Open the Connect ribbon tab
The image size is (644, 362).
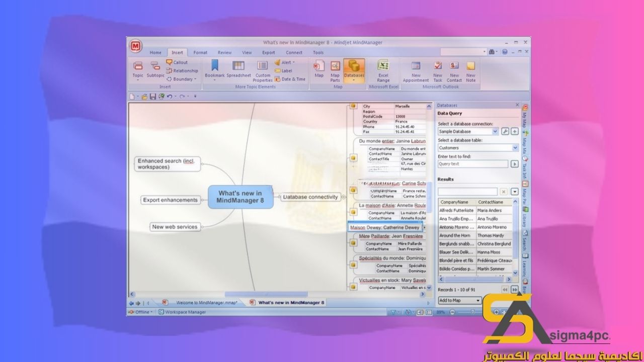pyautogui.click(x=294, y=52)
